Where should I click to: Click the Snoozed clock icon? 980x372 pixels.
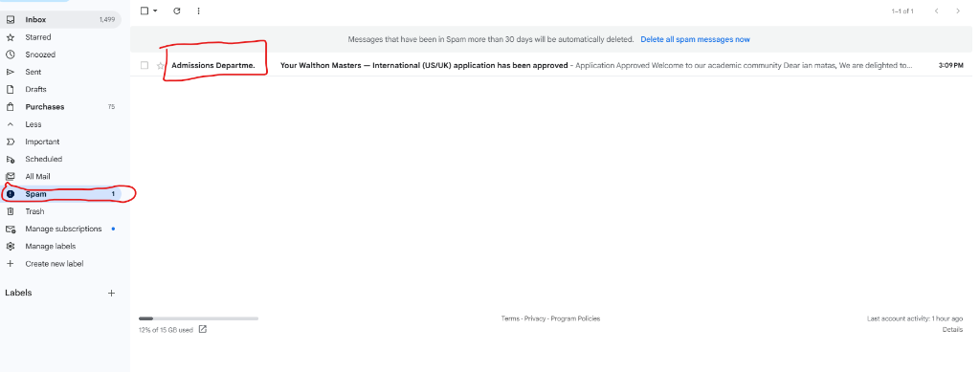click(x=10, y=55)
